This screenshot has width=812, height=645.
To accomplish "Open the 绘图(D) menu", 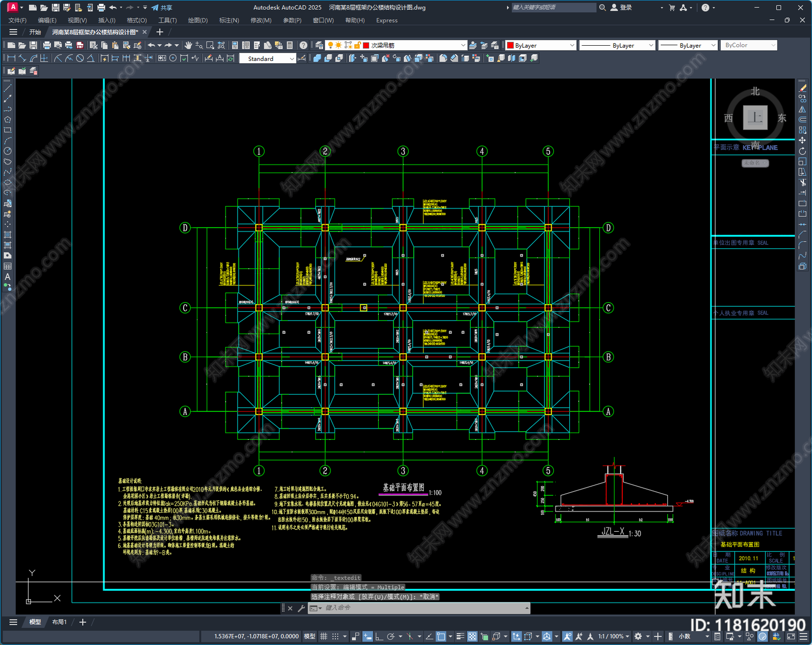I will 198,20.
